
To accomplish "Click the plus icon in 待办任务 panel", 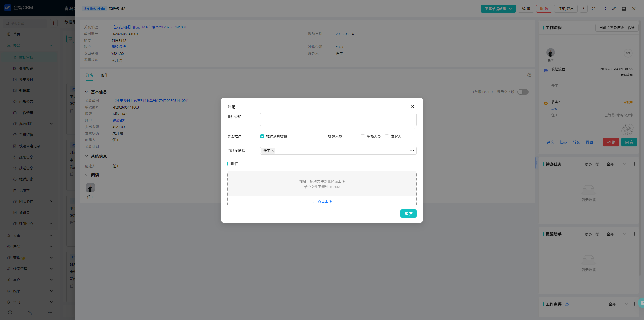I will tap(635, 164).
